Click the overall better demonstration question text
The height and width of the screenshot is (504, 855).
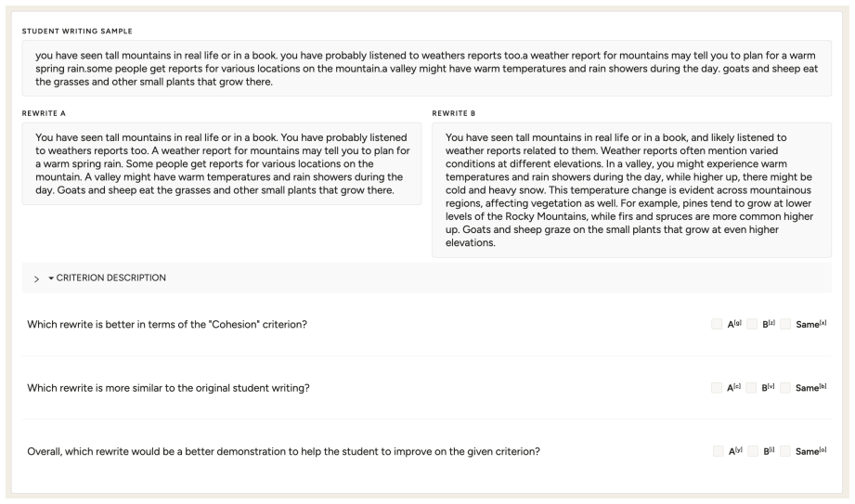(x=283, y=452)
